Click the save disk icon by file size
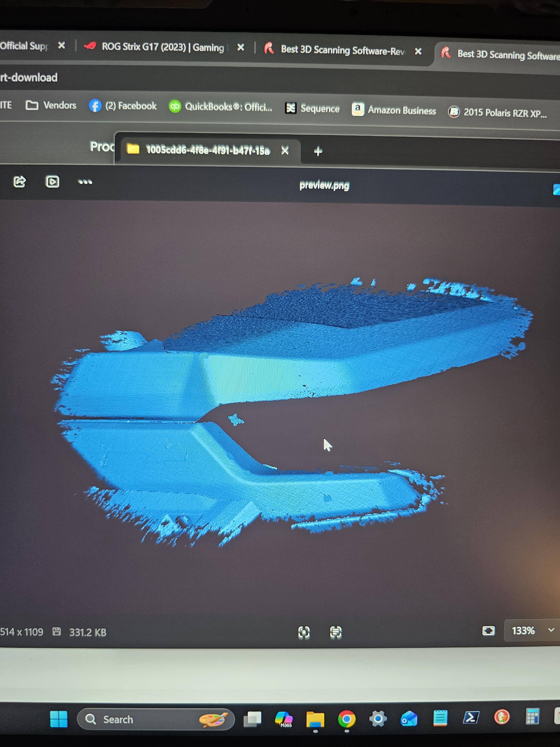The height and width of the screenshot is (747, 560). tap(57, 632)
